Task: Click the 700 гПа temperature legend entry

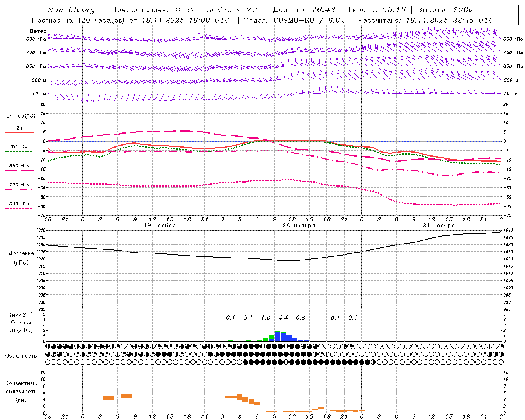Action: [x=19, y=185]
